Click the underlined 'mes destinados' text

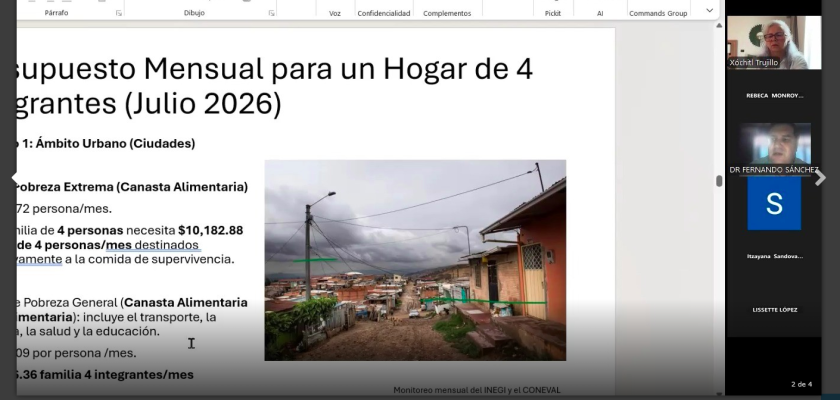(x=153, y=245)
